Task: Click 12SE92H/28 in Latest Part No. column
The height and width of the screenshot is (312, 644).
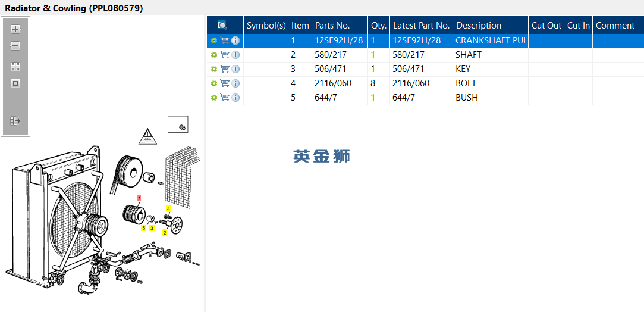Action: (x=417, y=40)
